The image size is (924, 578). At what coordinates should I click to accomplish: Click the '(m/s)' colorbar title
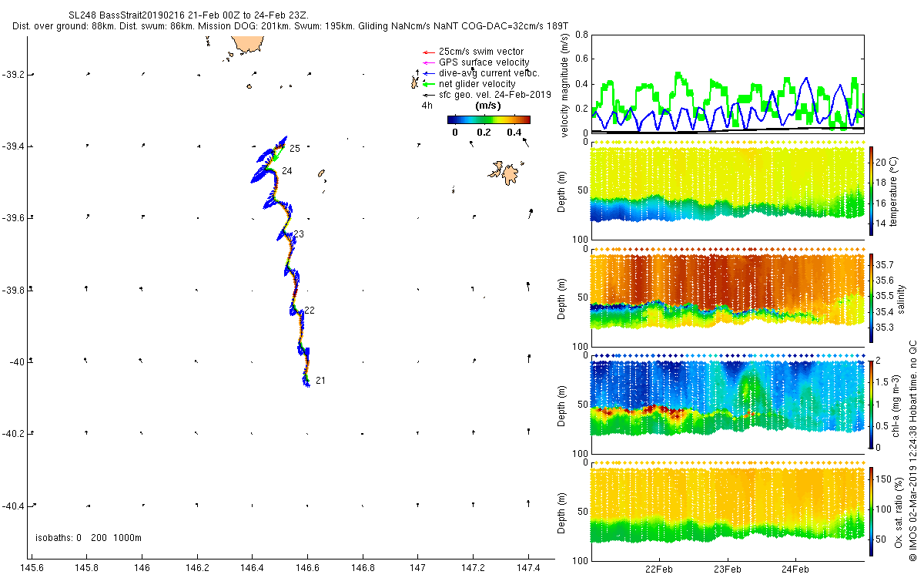click(x=488, y=106)
